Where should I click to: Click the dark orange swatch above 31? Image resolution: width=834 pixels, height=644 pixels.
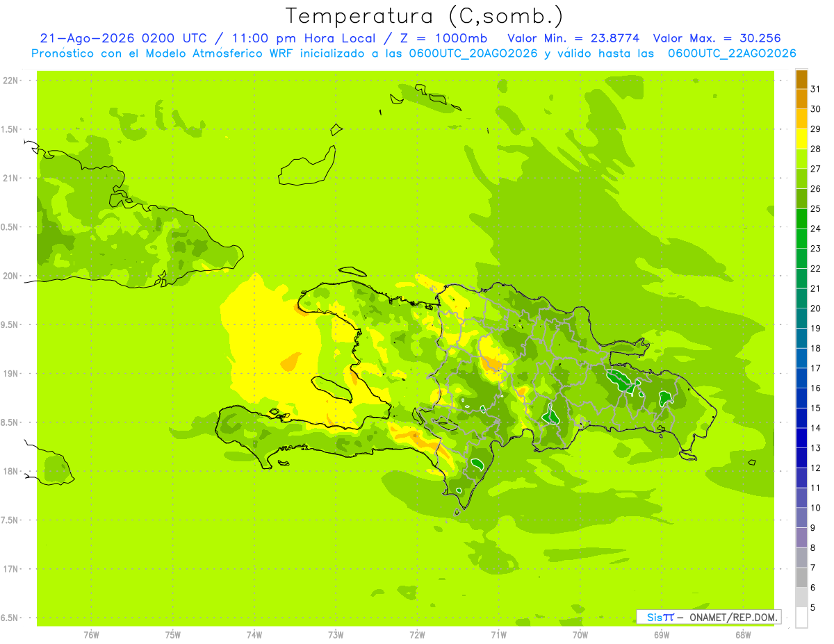pyautogui.click(x=801, y=79)
